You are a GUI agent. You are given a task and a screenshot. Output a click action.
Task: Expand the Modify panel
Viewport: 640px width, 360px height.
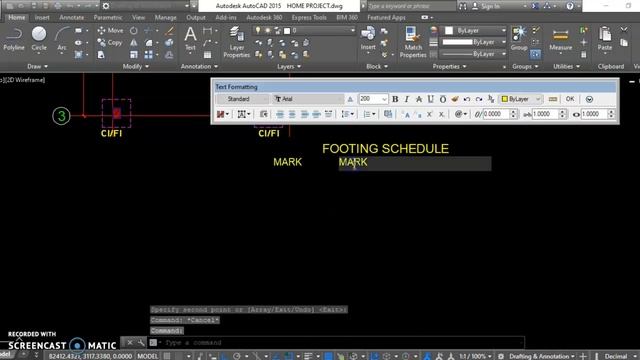(136, 67)
